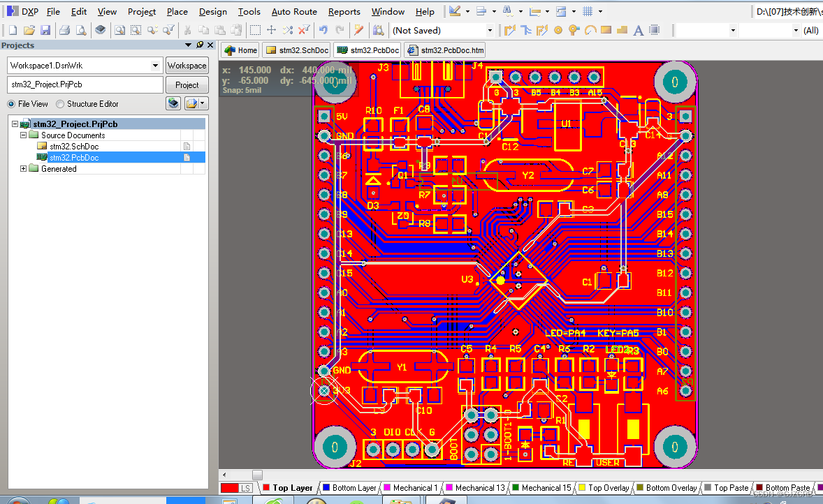The width and height of the screenshot is (823, 504).
Task: Open the Auto Route menu
Action: point(294,12)
